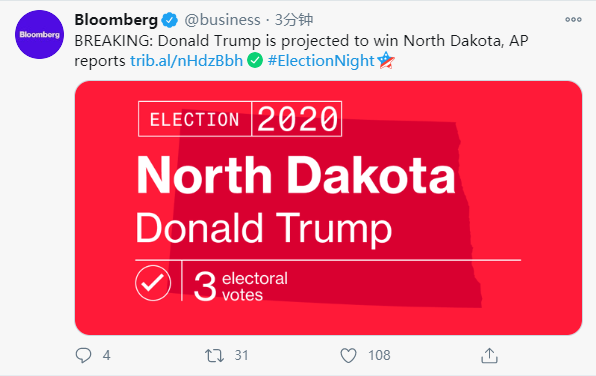The width and height of the screenshot is (596, 376).
Task: Open the North Dakota election image
Action: 328,208
